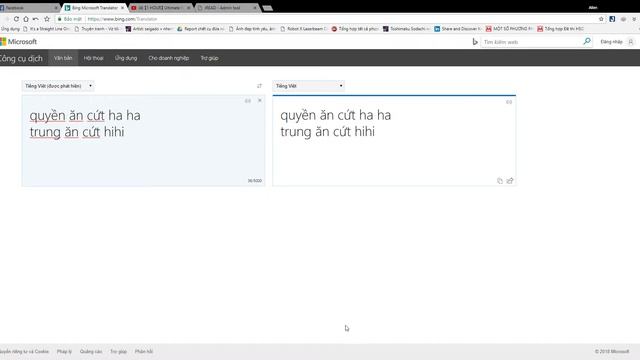Open Toshimaku Sodachi bookmark
Screen dimensions: 640x360
pos(407,29)
